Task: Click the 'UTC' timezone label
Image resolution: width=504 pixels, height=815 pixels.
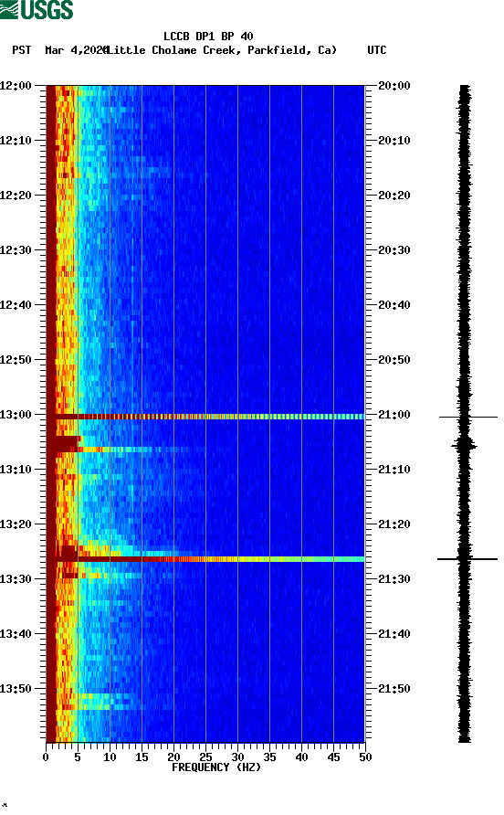Action: click(x=377, y=50)
